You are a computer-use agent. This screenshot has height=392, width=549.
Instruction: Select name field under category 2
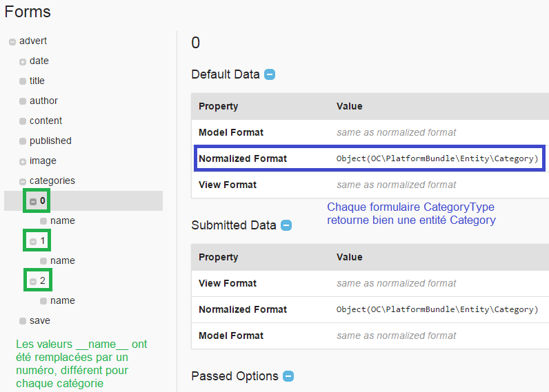coord(62,300)
